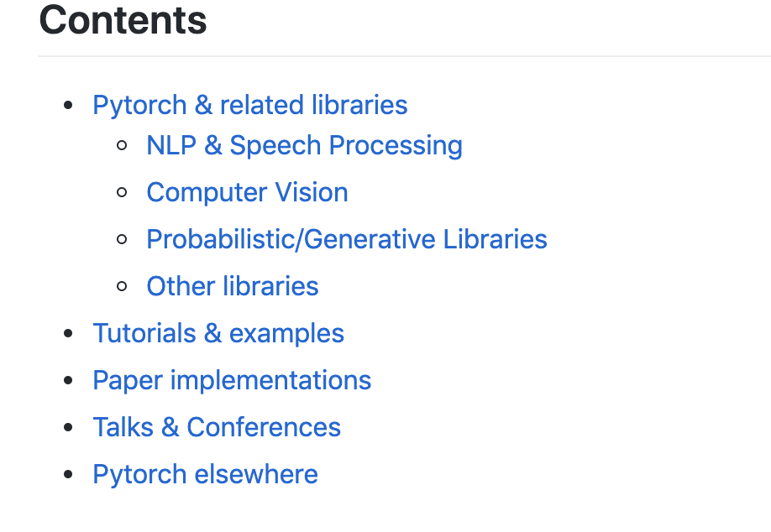Go to NLP & Speech Processing section
Image resolution: width=771 pixels, height=532 pixels.
(x=304, y=145)
